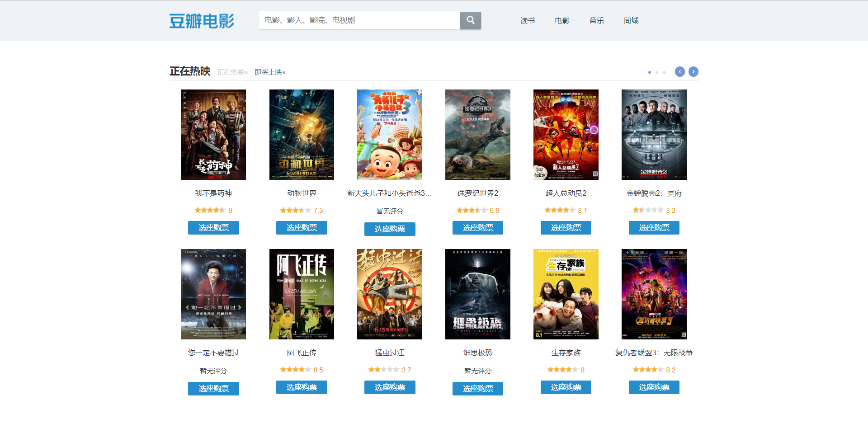Focus the movie search input field
The width and height of the screenshot is (868, 428).
[x=359, y=20]
